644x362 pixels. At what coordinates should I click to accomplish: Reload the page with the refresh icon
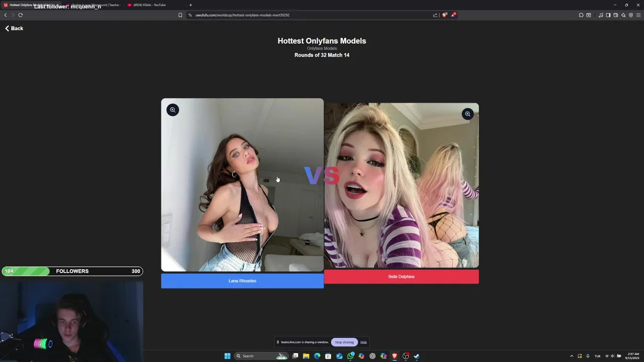pos(21,15)
